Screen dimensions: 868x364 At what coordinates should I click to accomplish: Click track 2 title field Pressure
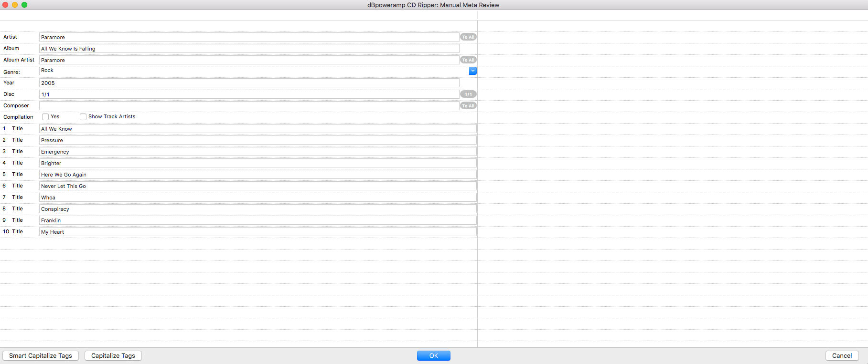coord(257,140)
